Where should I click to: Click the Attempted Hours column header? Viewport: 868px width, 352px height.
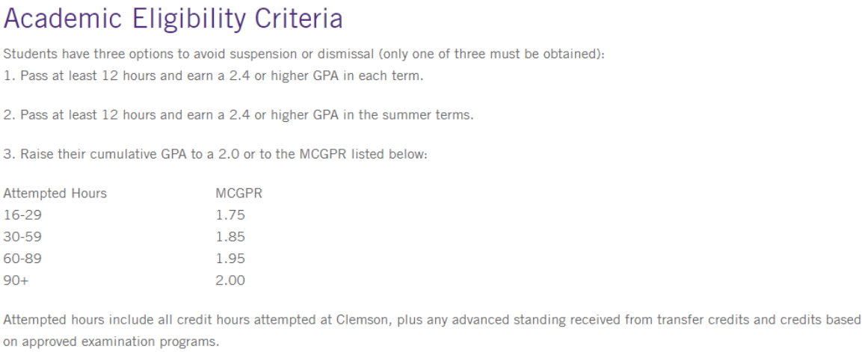[55, 194]
